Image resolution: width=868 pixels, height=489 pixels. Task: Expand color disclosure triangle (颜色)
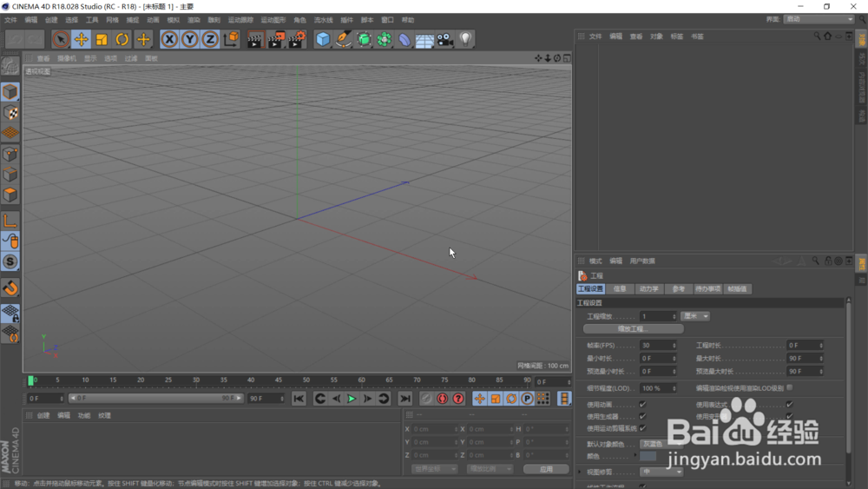[635, 455]
